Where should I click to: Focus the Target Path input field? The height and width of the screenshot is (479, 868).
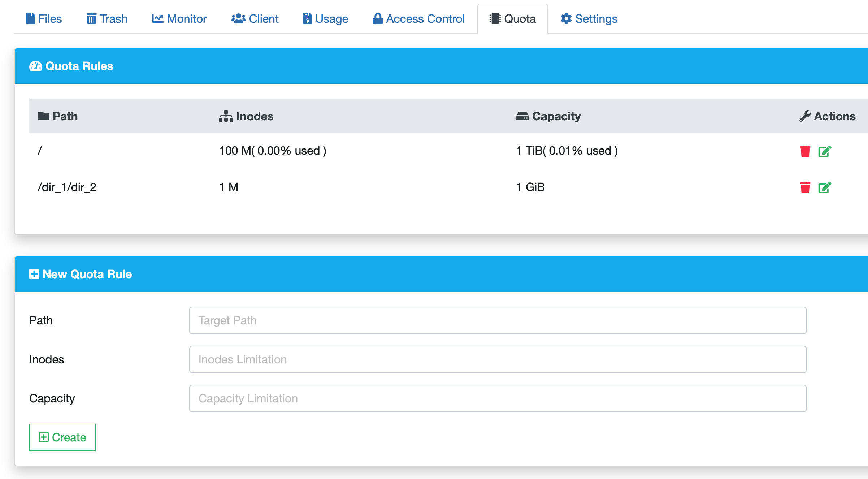tap(498, 320)
